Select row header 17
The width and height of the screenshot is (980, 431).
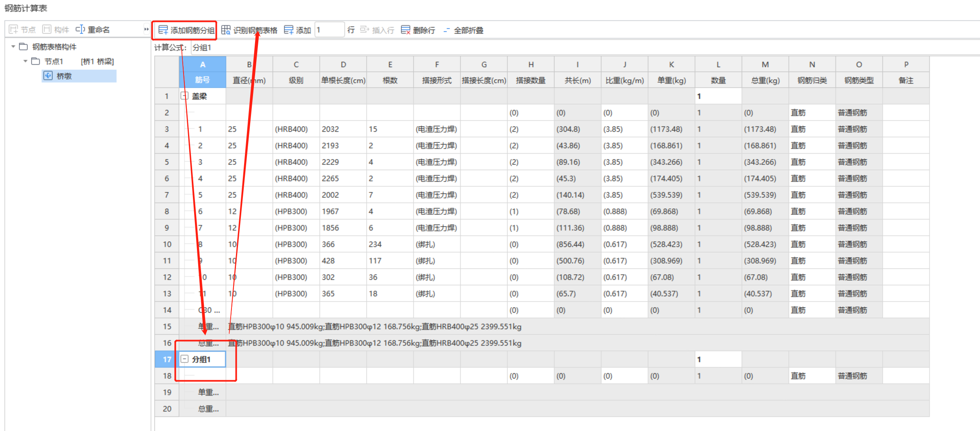point(167,360)
